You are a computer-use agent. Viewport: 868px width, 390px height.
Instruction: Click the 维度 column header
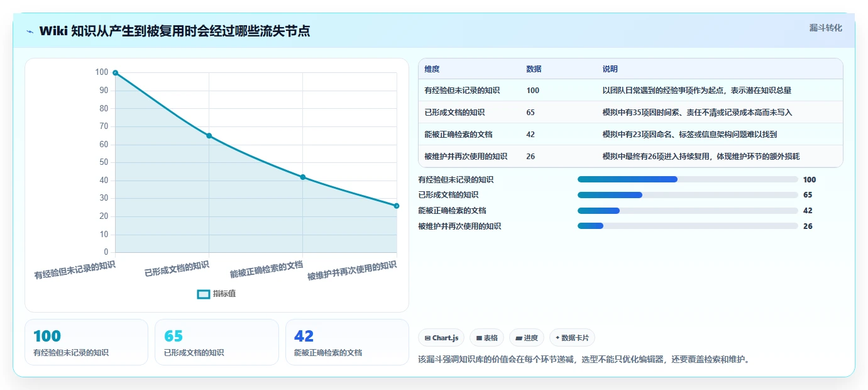[432, 69]
